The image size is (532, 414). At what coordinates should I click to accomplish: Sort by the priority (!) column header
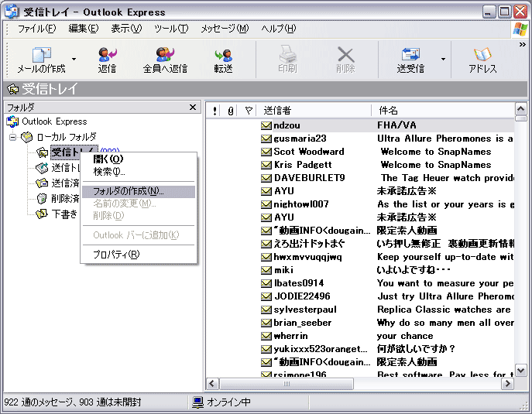click(x=215, y=111)
